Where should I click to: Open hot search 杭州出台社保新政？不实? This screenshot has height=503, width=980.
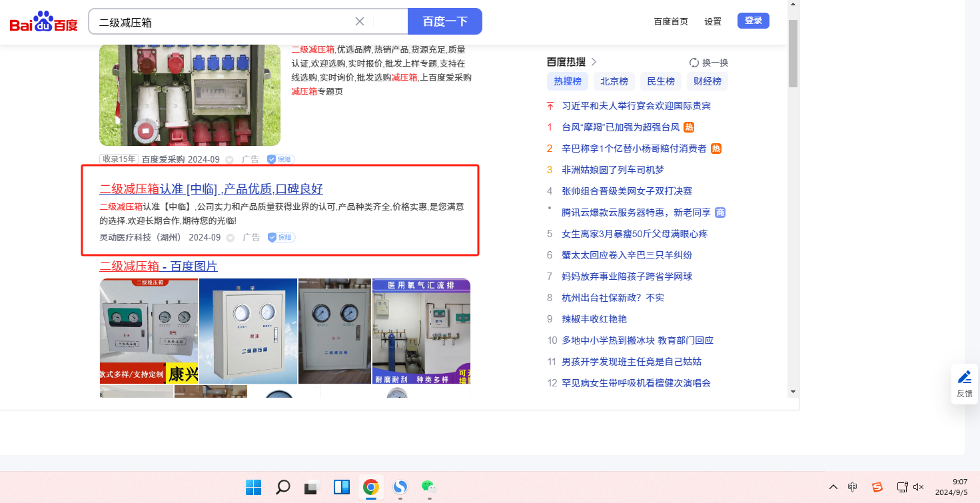[613, 298]
